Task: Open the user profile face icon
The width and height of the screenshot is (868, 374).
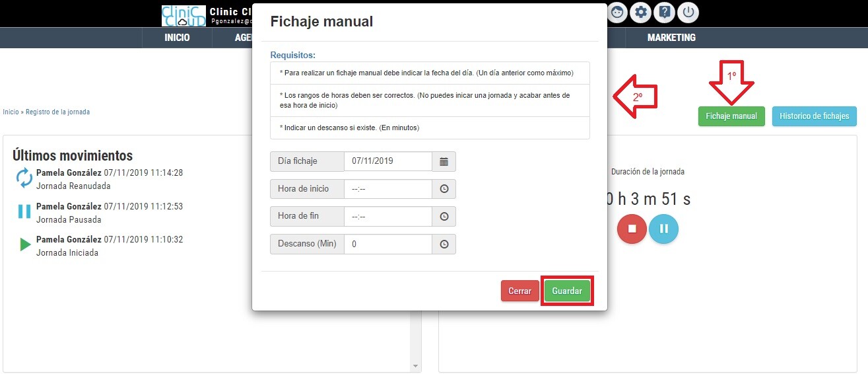Action: coord(617,13)
